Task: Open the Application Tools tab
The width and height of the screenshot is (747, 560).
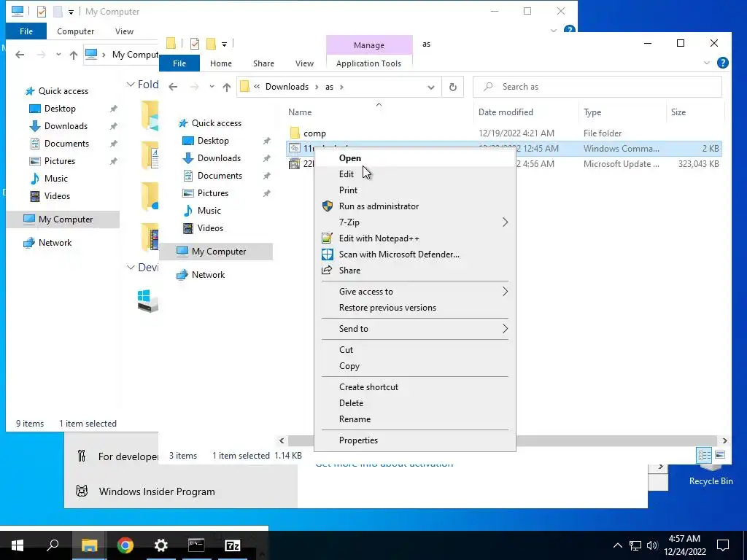Action: [368, 63]
